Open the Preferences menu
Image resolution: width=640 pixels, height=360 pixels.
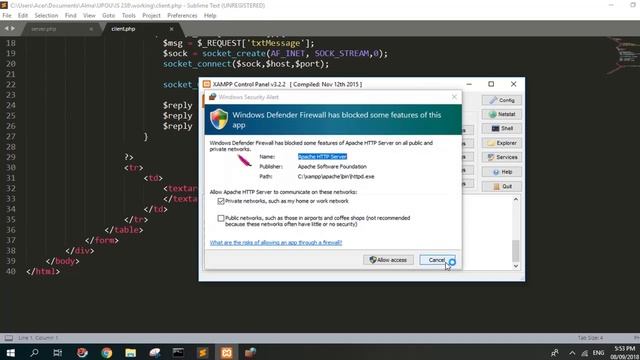tap(182, 16)
